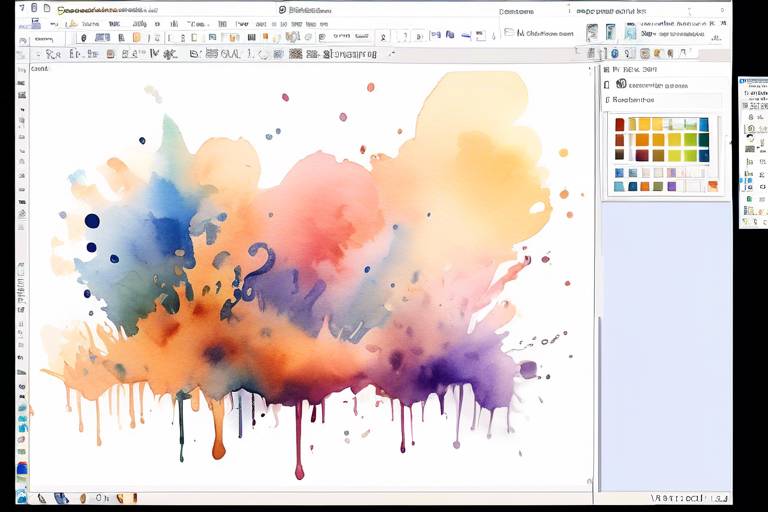Screen dimensions: 768x512
Task: Click the orange box icon in the lower toolbar
Action: [110, 54]
